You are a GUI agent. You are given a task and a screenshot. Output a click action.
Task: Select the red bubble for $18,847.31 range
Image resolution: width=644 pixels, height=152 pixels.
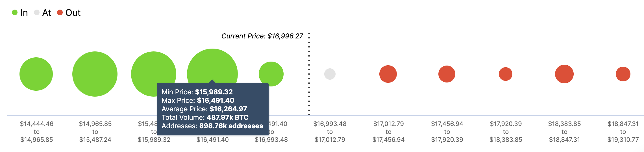click(x=623, y=74)
